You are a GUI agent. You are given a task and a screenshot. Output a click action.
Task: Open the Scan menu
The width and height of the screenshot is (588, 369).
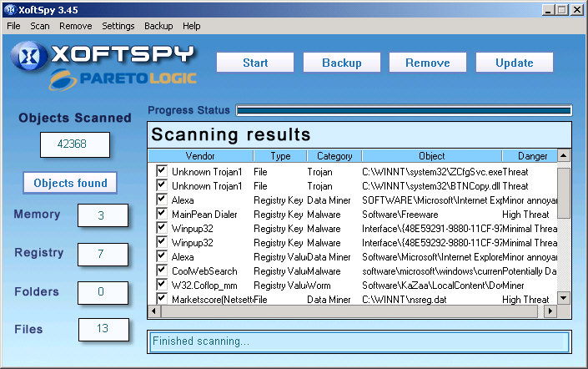(40, 26)
